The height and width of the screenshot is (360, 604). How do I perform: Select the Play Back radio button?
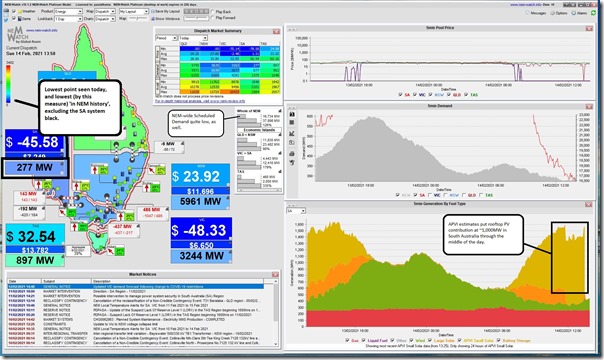pos(213,12)
